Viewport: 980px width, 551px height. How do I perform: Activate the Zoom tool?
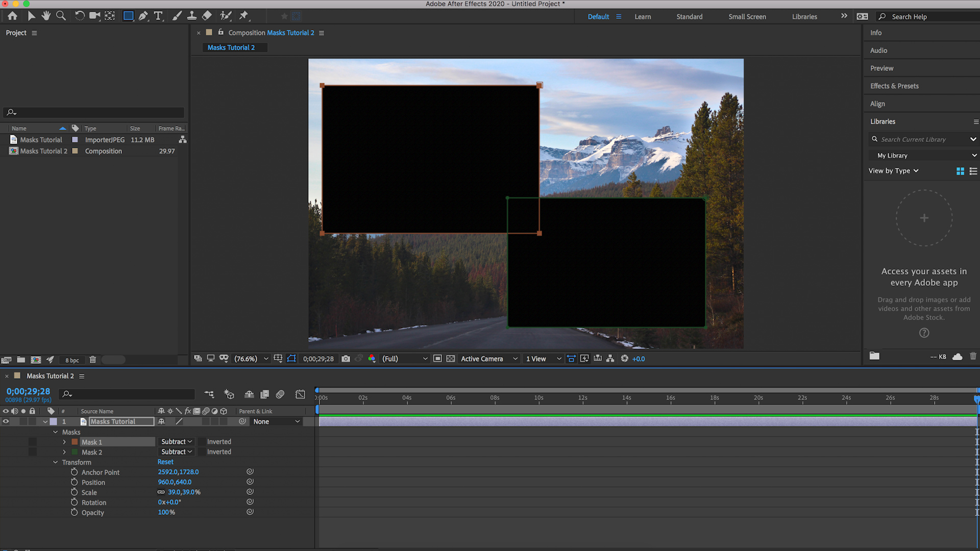click(61, 16)
